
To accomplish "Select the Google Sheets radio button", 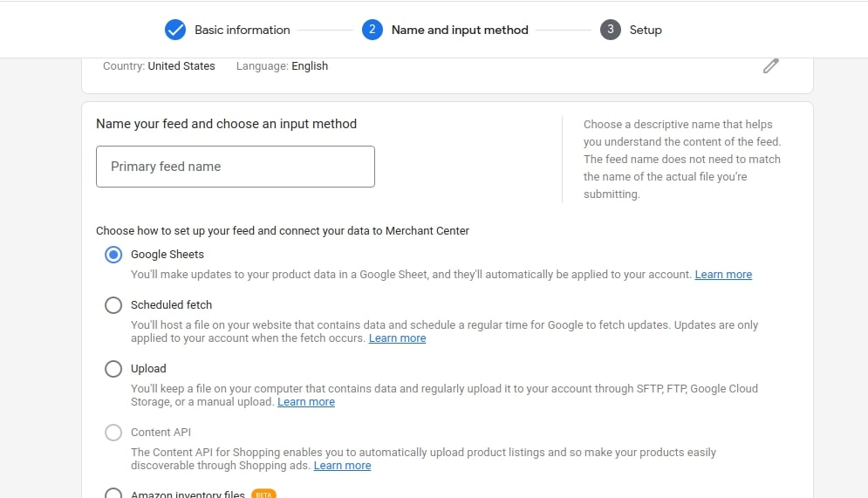I will pyautogui.click(x=113, y=255).
